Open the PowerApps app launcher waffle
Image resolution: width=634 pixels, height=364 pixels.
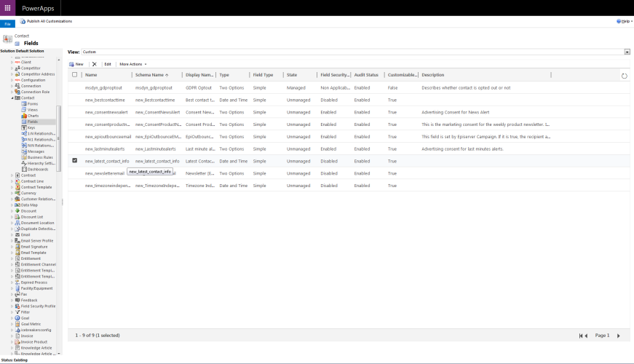tap(7, 7)
